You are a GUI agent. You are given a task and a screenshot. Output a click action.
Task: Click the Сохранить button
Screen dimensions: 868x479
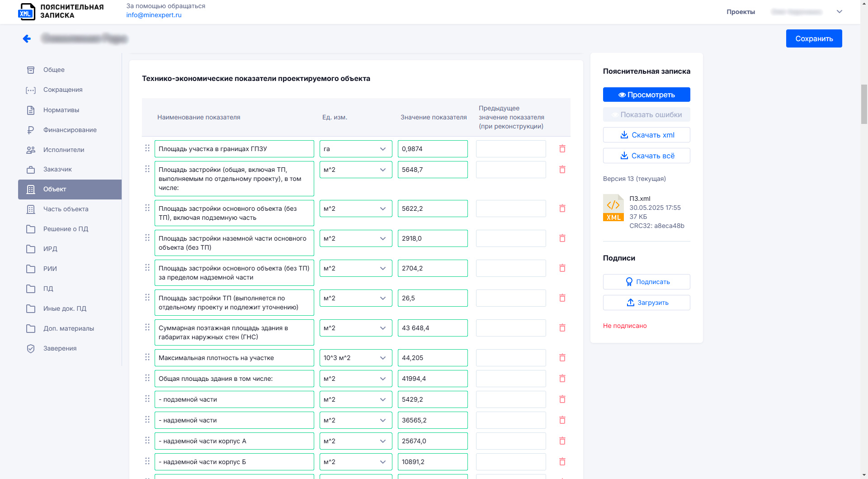[814, 38]
